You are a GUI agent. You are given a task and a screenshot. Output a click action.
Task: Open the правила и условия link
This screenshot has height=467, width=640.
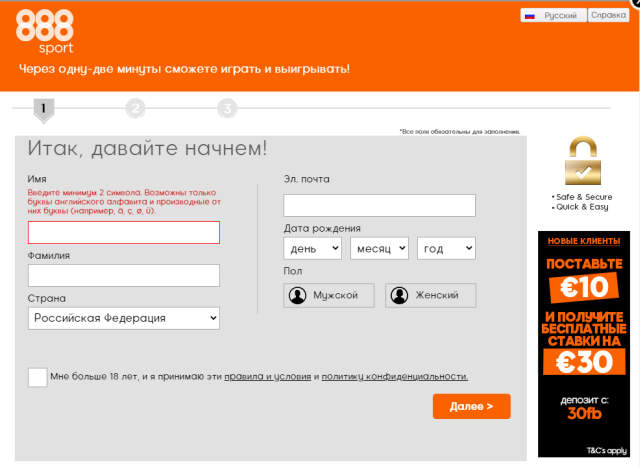pos(268,376)
